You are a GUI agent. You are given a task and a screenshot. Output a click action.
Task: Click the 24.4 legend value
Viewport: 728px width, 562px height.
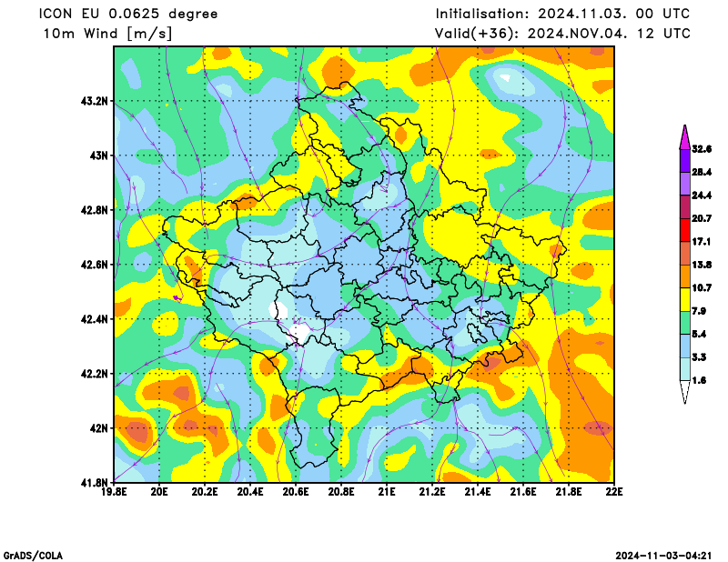point(702,196)
